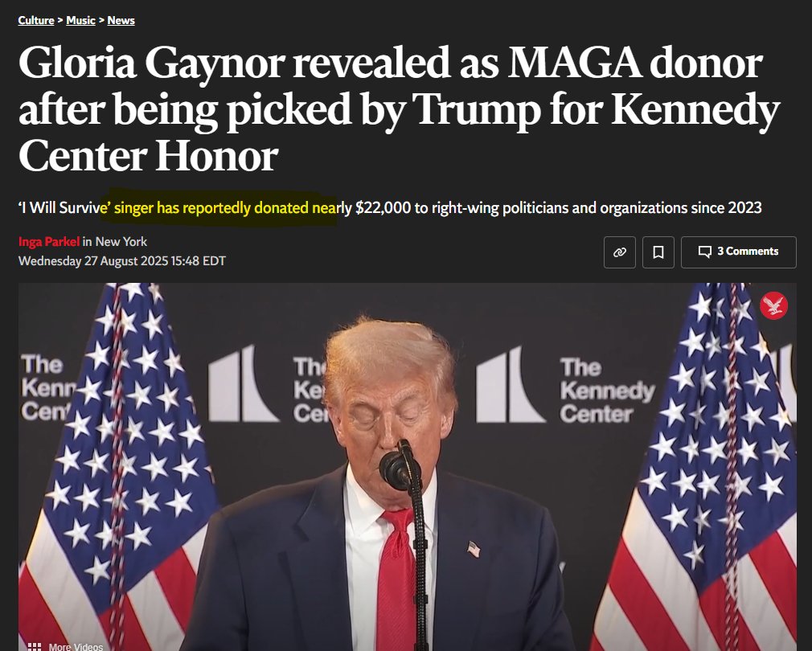Bookmark this article with the bookmark icon
The image size is (812, 651).
tap(658, 252)
